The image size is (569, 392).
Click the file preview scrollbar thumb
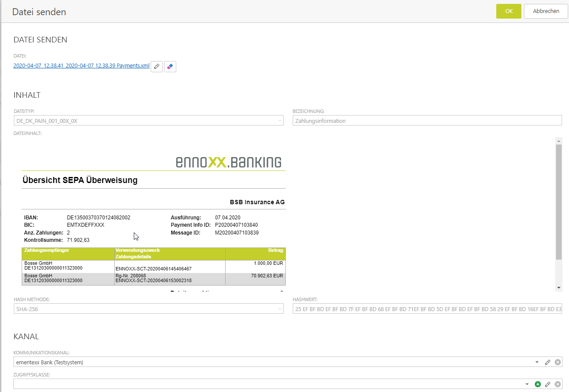pos(559,201)
